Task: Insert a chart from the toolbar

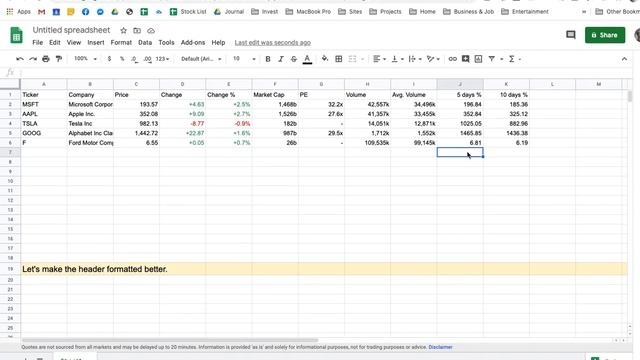Action: (x=478, y=59)
